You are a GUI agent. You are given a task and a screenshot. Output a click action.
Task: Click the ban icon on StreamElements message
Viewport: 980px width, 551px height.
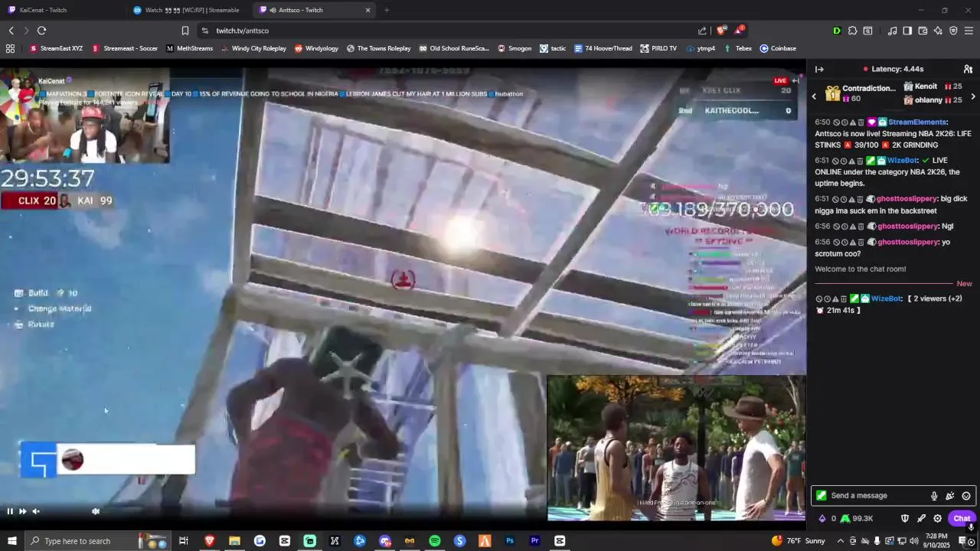[x=836, y=122]
